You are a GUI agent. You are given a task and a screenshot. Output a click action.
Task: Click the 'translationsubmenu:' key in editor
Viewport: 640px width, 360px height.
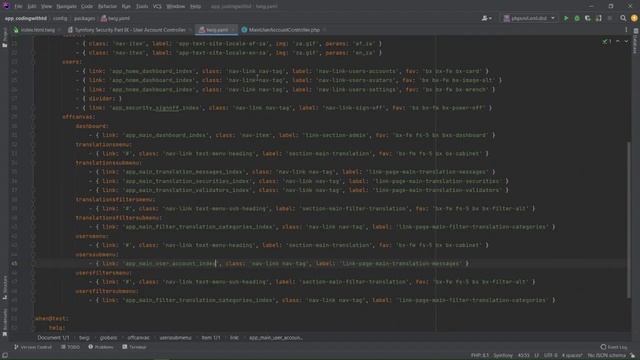pos(108,162)
